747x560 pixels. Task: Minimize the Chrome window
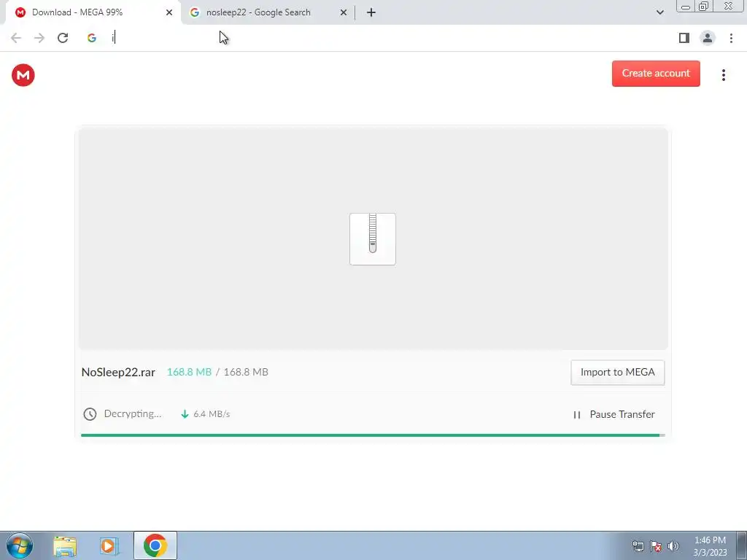(x=686, y=7)
